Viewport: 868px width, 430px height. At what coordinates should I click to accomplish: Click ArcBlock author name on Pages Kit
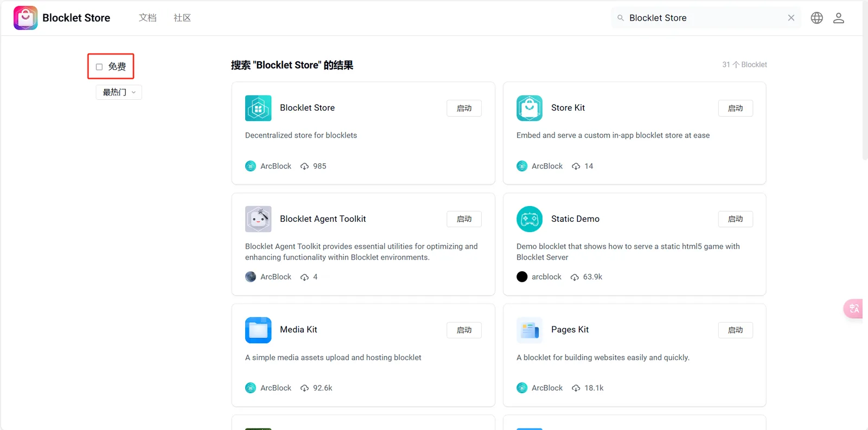tap(547, 388)
